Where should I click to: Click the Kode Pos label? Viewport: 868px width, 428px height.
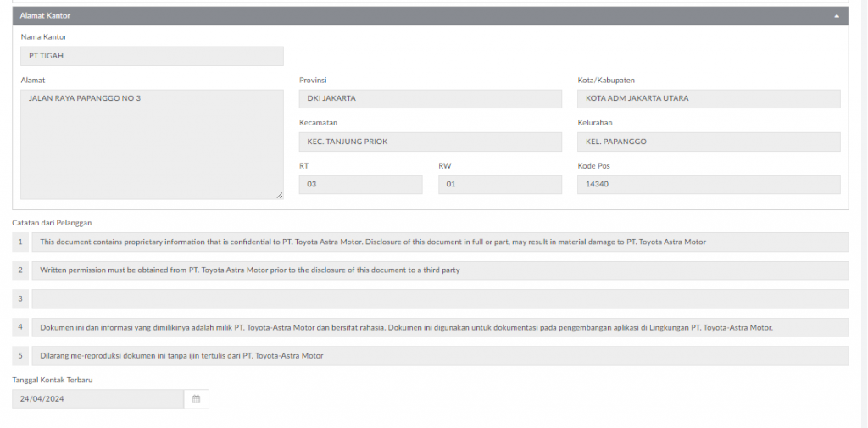(x=594, y=165)
